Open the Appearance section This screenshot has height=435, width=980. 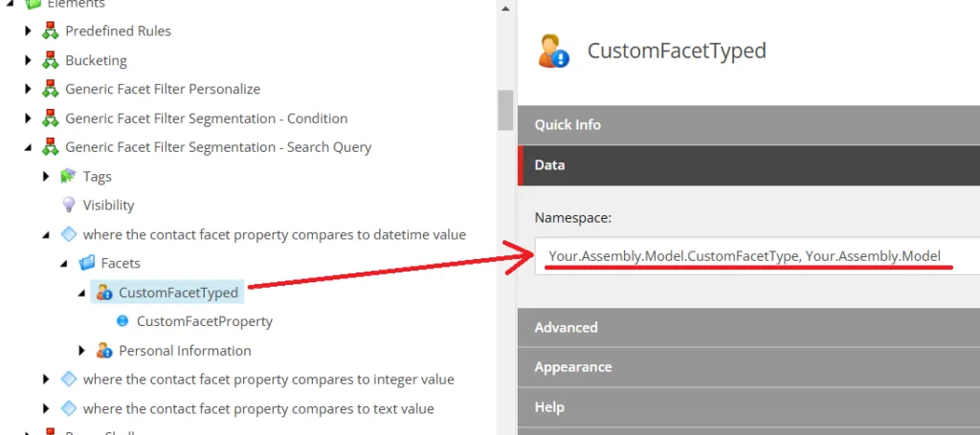click(x=748, y=367)
